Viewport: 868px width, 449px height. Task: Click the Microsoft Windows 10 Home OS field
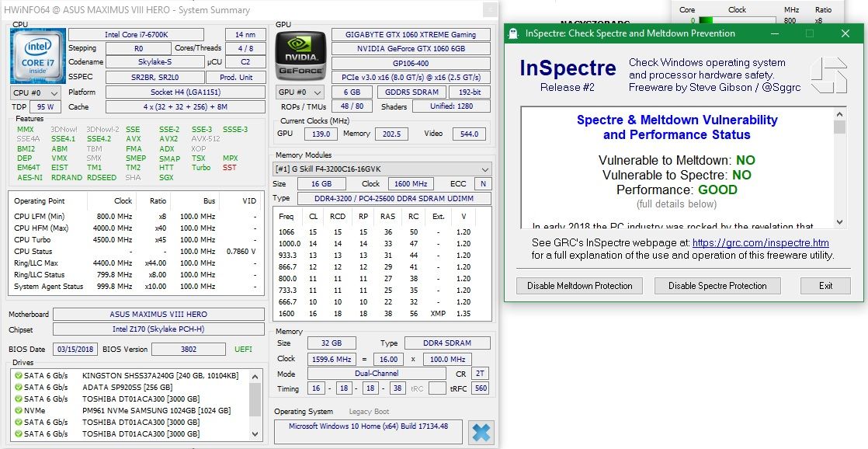pos(368,432)
